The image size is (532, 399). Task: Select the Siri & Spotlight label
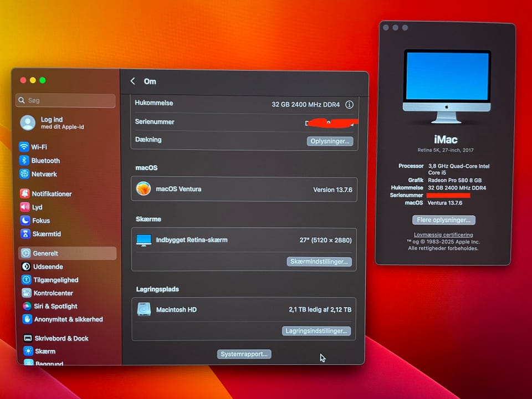55,306
